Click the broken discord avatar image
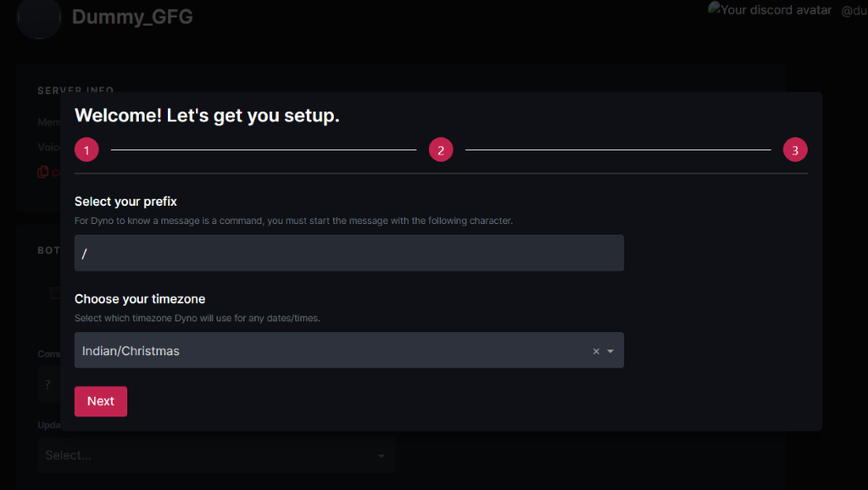The image size is (868, 490). click(x=715, y=8)
